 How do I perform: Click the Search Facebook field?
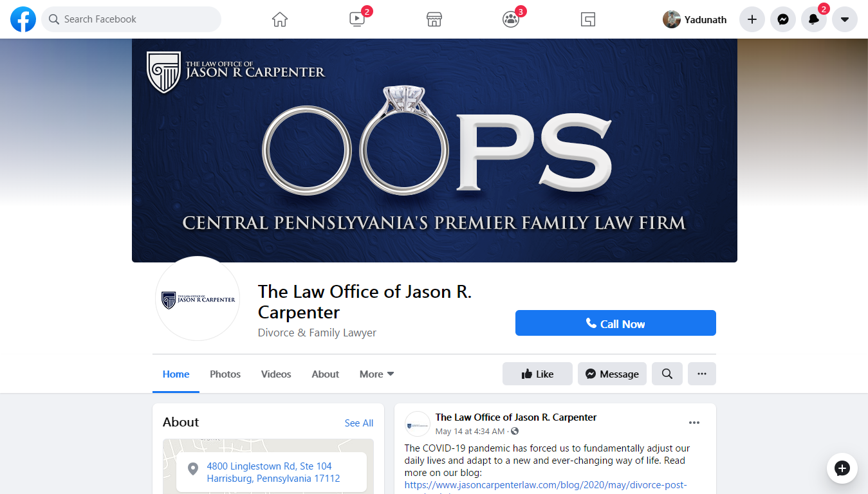pyautogui.click(x=131, y=19)
